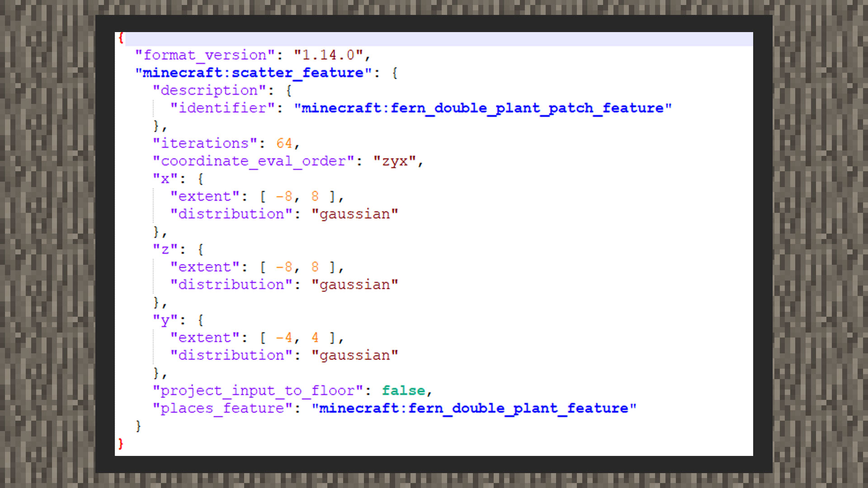The image size is (868, 488).
Task: Select "gaussian" value in the y block
Action: click(355, 355)
